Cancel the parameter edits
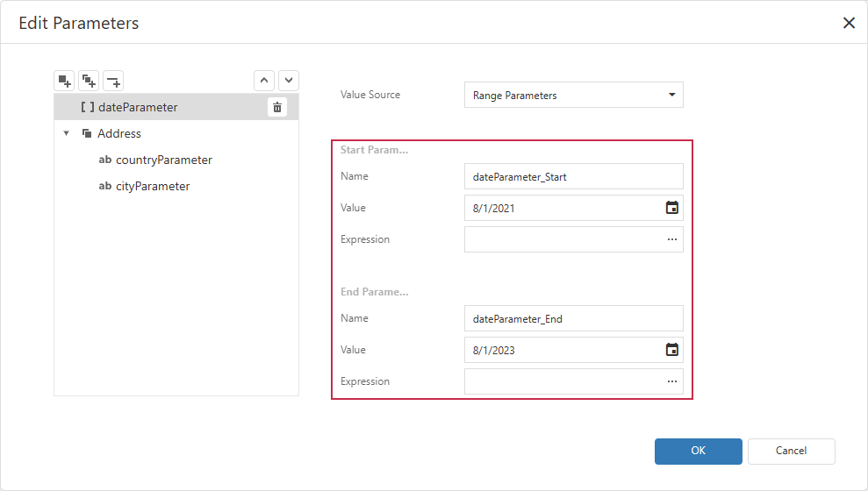Viewport: 868px width, 491px height. click(x=791, y=452)
